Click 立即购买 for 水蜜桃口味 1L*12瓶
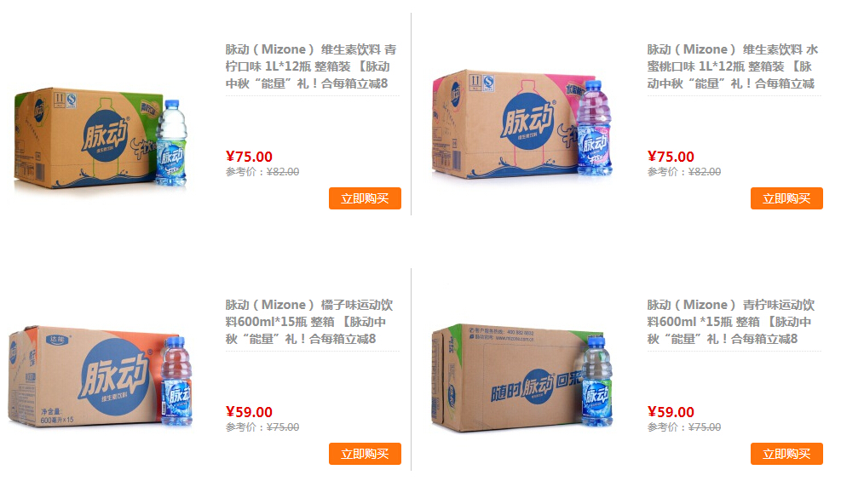 tap(786, 198)
